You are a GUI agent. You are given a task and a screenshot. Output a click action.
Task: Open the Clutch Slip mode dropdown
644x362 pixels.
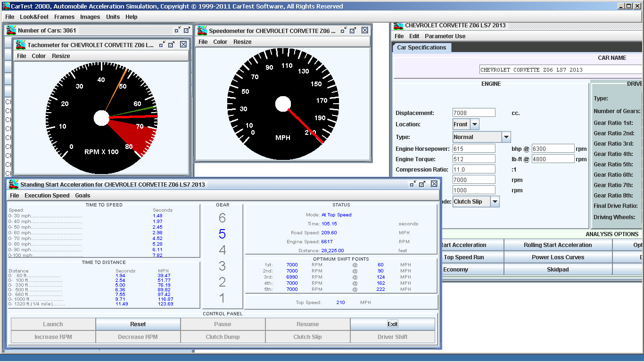coord(495,202)
